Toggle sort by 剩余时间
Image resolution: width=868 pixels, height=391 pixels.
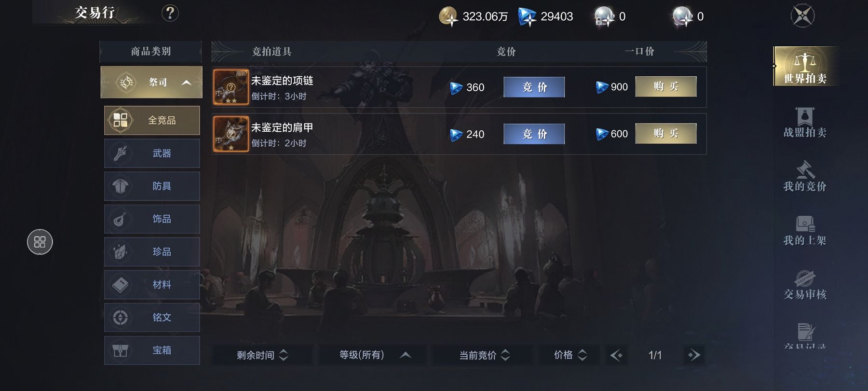(x=262, y=355)
